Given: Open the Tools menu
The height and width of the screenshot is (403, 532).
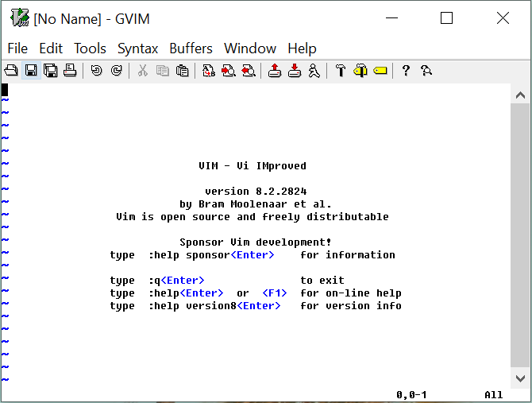Looking at the screenshot, I should coord(90,48).
